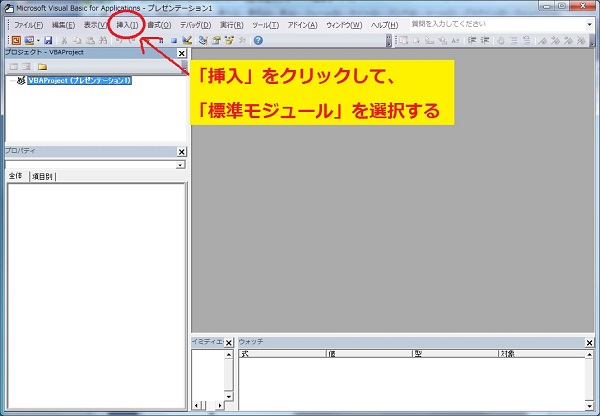Image resolution: width=600 pixels, height=416 pixels.
Task: Open the Object Browser icon
Action: coord(229,40)
